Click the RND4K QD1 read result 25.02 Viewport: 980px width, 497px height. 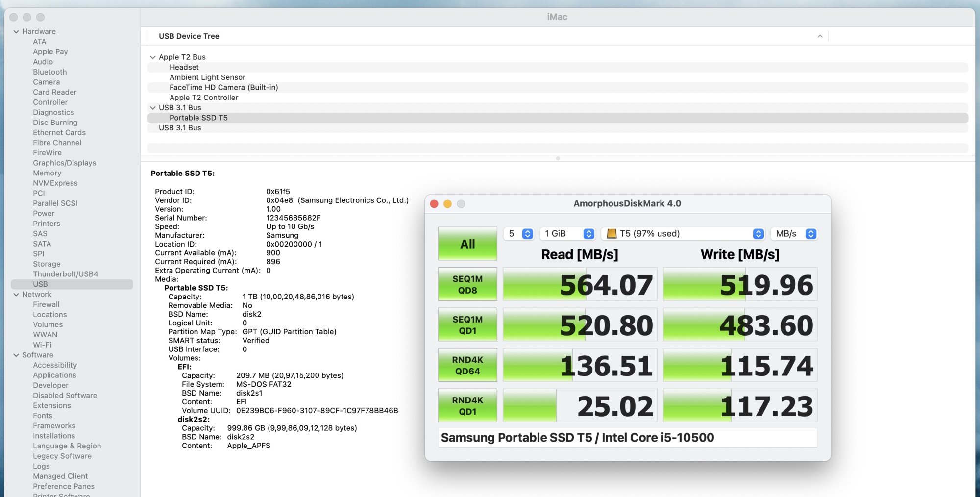(x=580, y=406)
